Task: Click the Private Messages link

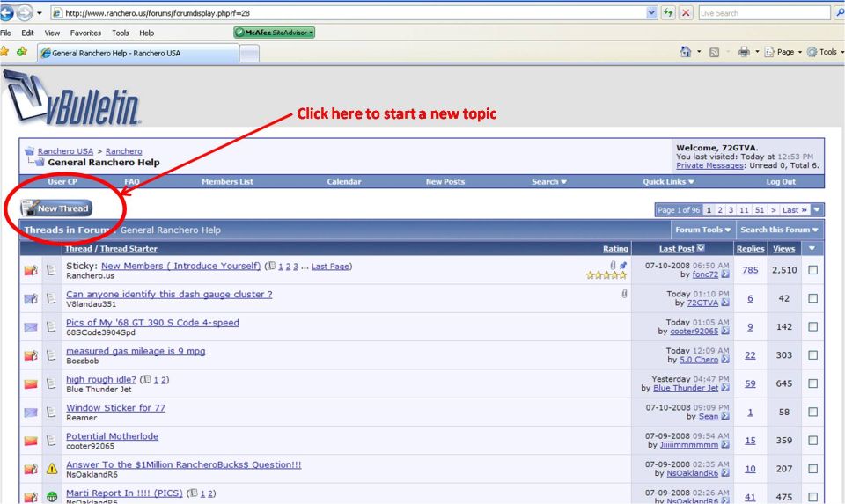Action: click(709, 165)
